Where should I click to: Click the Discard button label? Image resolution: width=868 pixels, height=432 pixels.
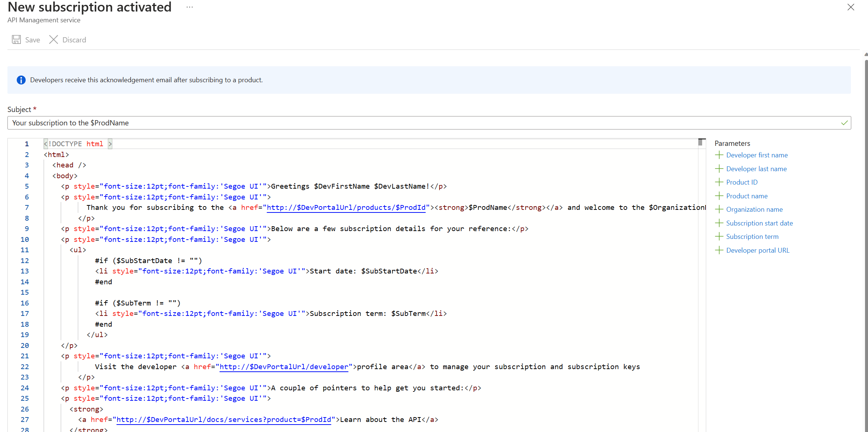point(74,40)
